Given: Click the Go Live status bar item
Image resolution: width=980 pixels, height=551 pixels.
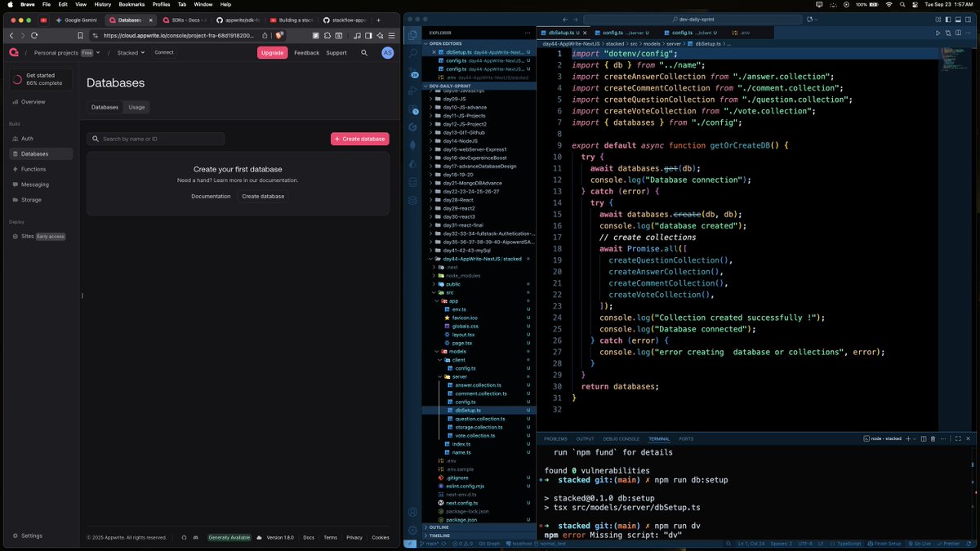Looking at the screenshot, I should pos(919,544).
